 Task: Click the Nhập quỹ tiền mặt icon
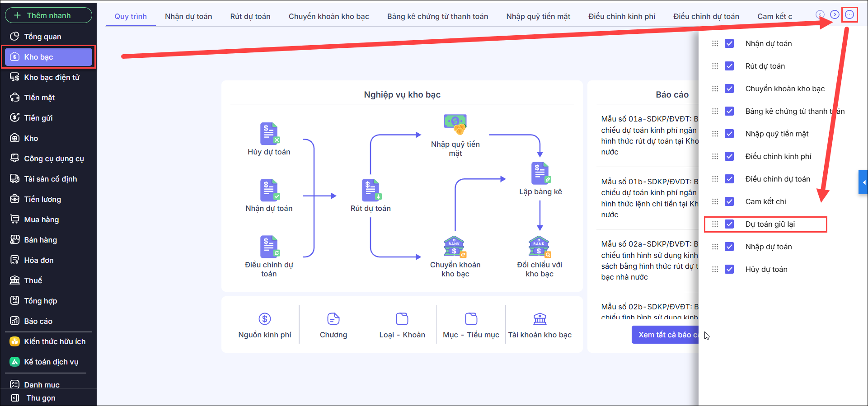pos(455,124)
